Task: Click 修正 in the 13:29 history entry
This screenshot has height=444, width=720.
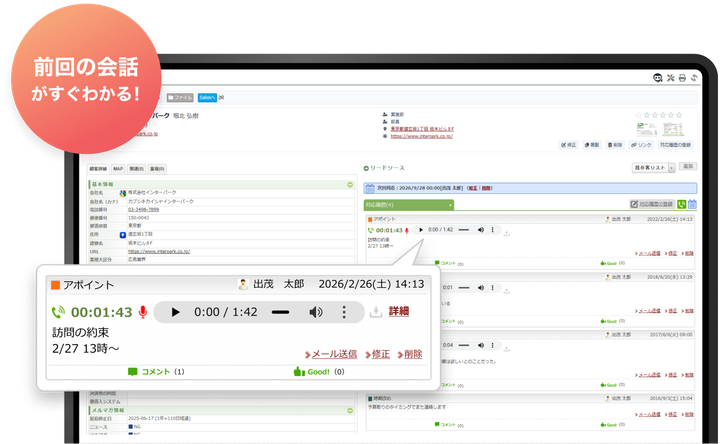Action: coord(671,311)
